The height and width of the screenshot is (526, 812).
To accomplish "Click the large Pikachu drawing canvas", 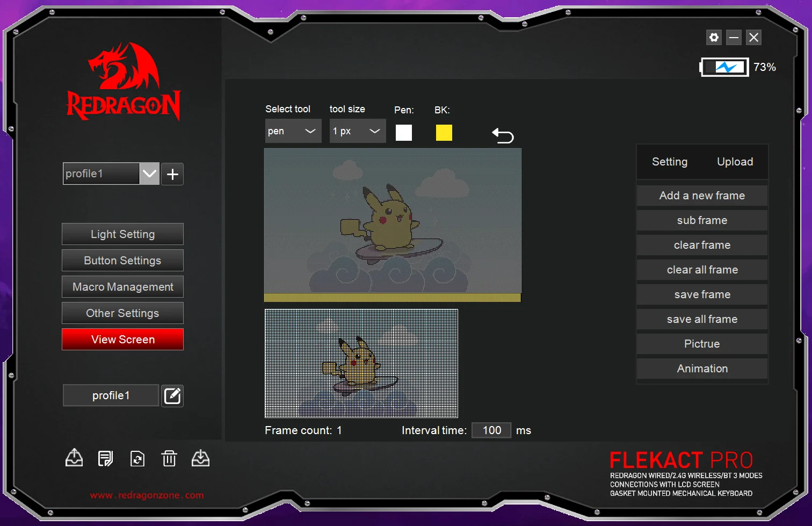I will 393,225.
